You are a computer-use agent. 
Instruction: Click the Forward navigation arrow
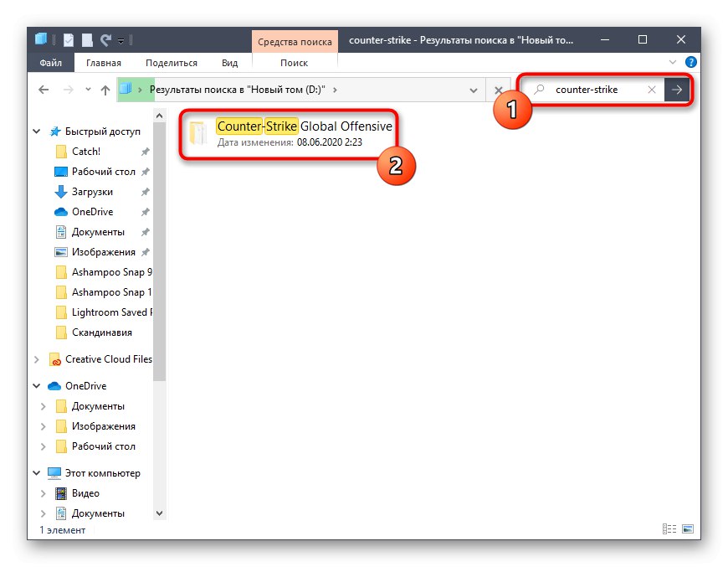coord(69,90)
